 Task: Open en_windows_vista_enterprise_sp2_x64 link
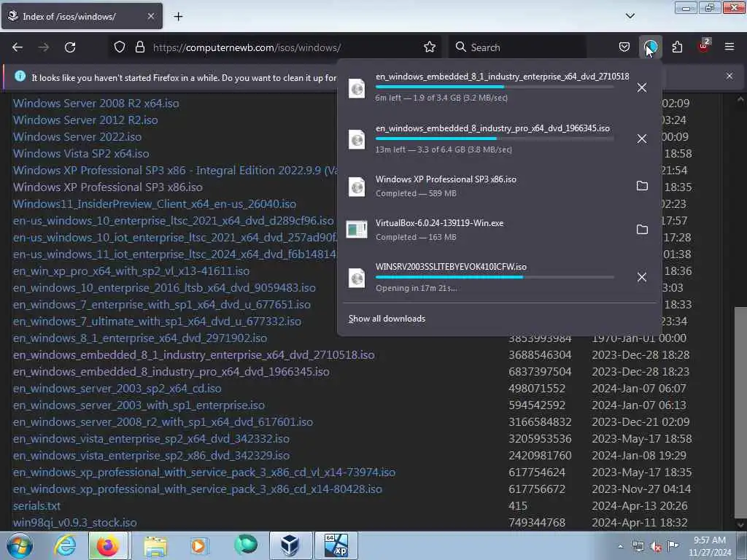(151, 438)
